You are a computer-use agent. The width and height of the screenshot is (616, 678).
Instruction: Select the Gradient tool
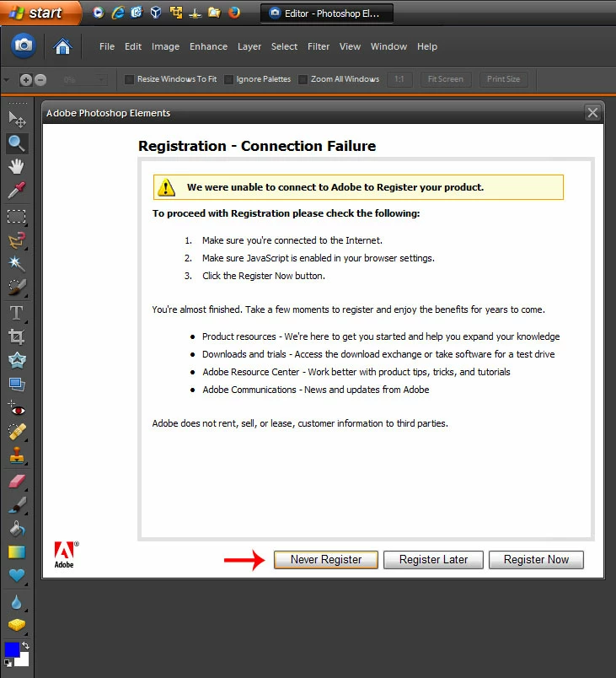[x=17, y=552]
